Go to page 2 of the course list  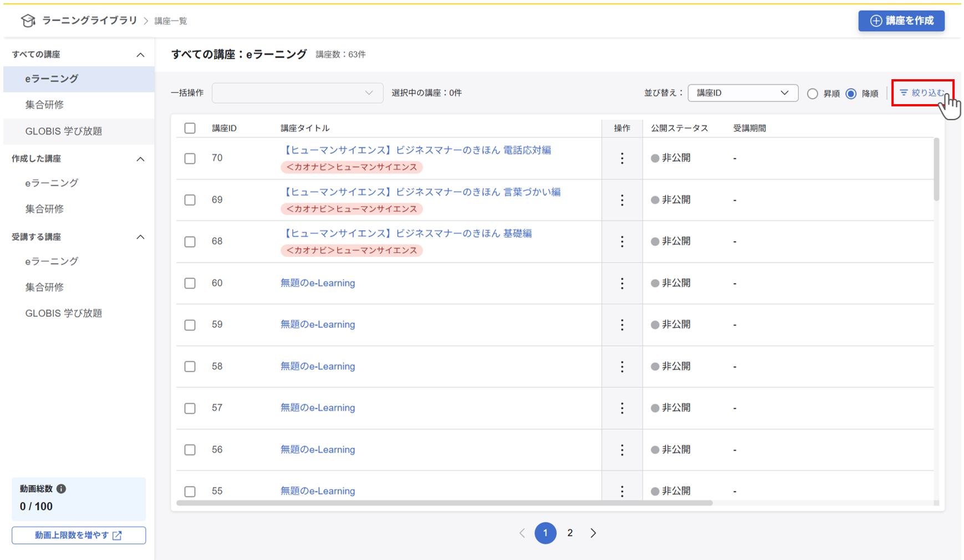point(570,533)
